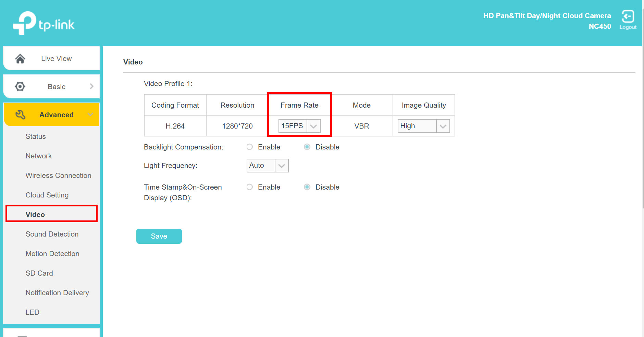Go to Wireless Connection page
The image size is (644, 337).
[58, 176]
